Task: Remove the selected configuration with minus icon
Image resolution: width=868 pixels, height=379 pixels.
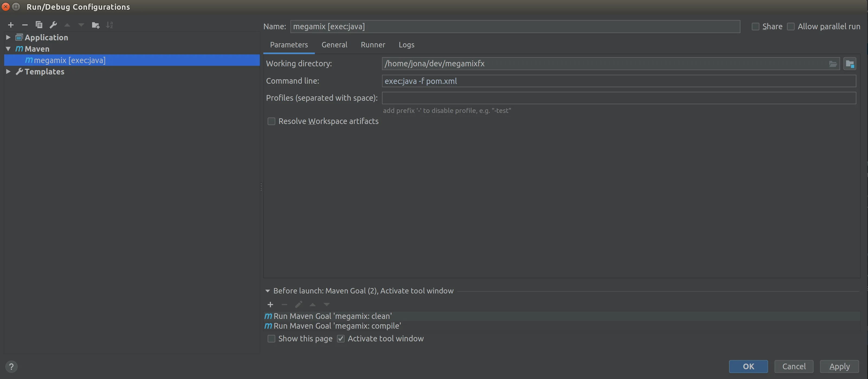Action: (25, 25)
